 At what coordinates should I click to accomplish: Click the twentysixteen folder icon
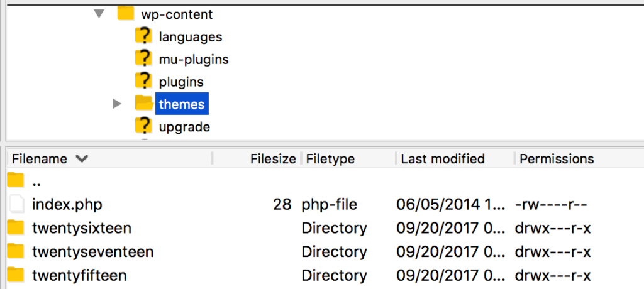pos(16,227)
